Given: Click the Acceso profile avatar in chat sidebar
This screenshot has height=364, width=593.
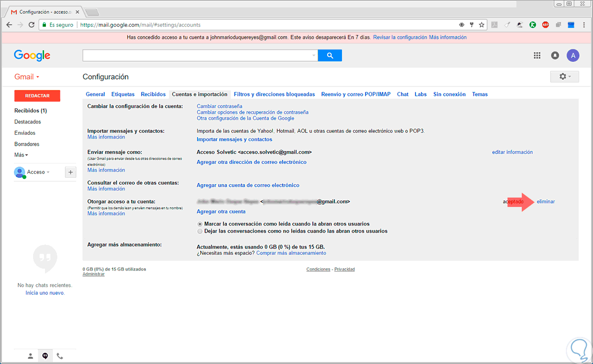Looking at the screenshot, I should 20,172.
